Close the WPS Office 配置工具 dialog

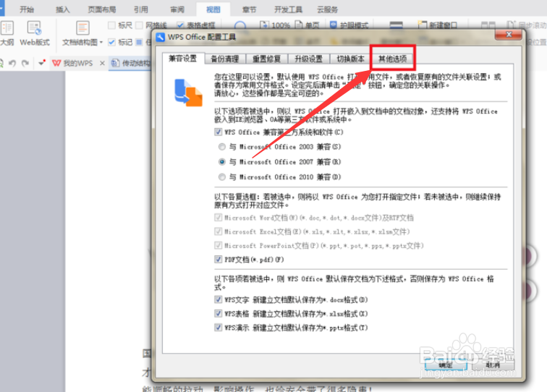coord(509,34)
